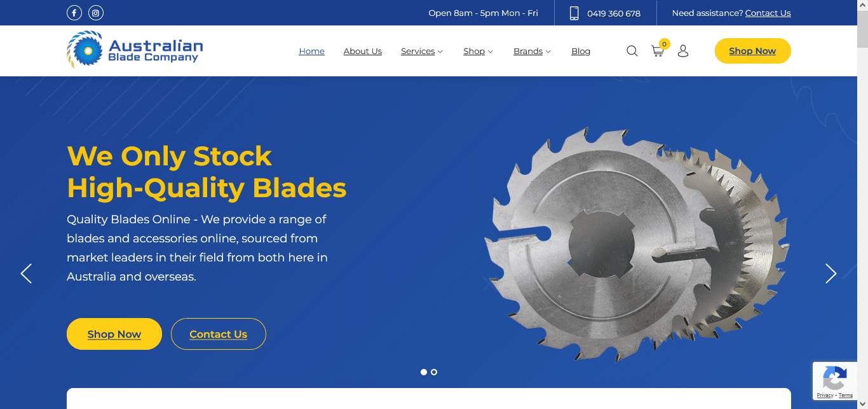Click the page vertical scrollbar
The width and height of the screenshot is (868, 409).
[862, 204]
